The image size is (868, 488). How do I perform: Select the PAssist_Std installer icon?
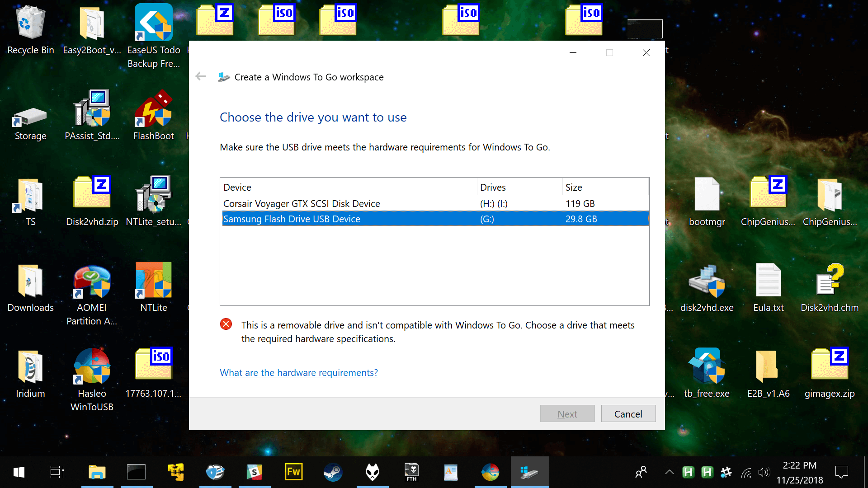coord(92,116)
